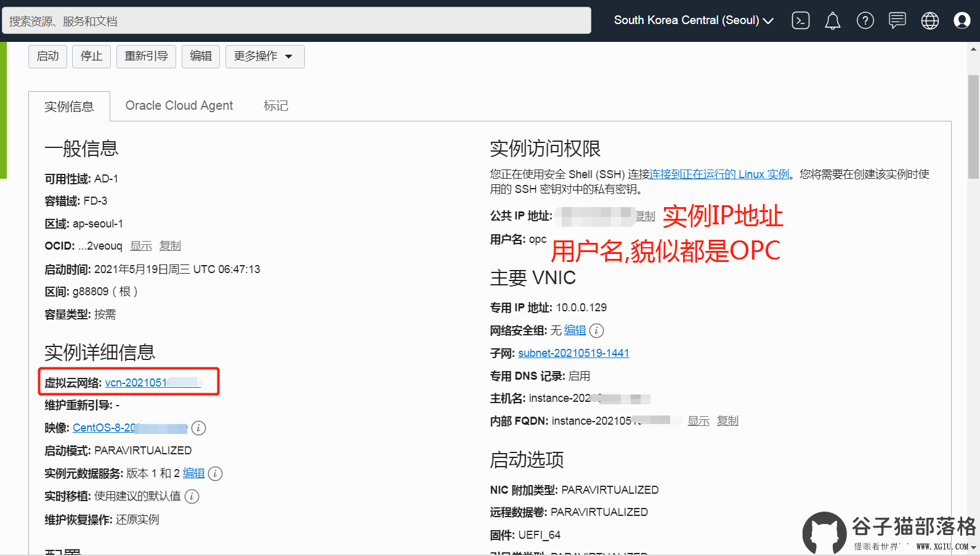Show info icon for instance metadata service
The width and height of the screenshot is (980, 556).
pos(215,473)
